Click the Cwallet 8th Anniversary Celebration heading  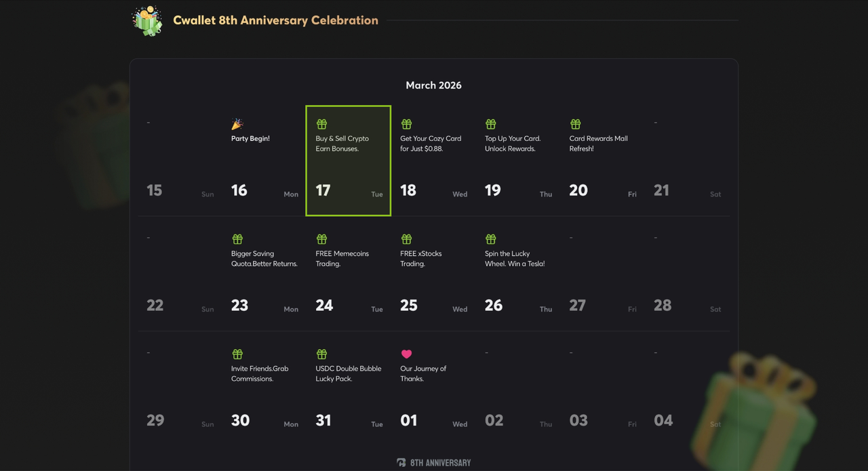pyautogui.click(x=275, y=20)
